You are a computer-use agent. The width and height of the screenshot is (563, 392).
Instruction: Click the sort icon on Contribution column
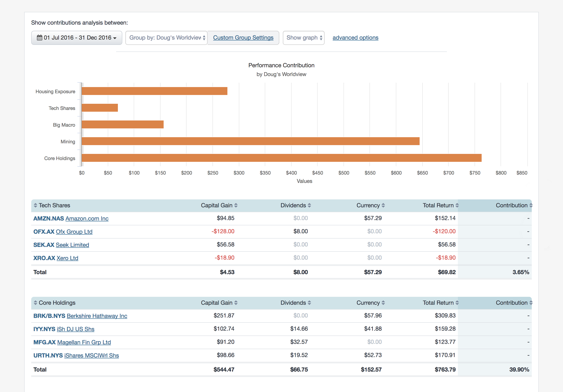click(531, 205)
